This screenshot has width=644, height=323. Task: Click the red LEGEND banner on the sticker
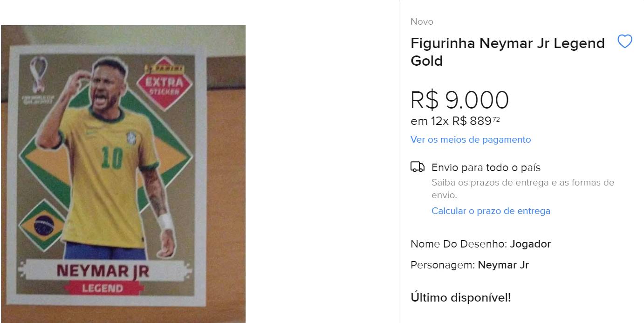click(103, 289)
